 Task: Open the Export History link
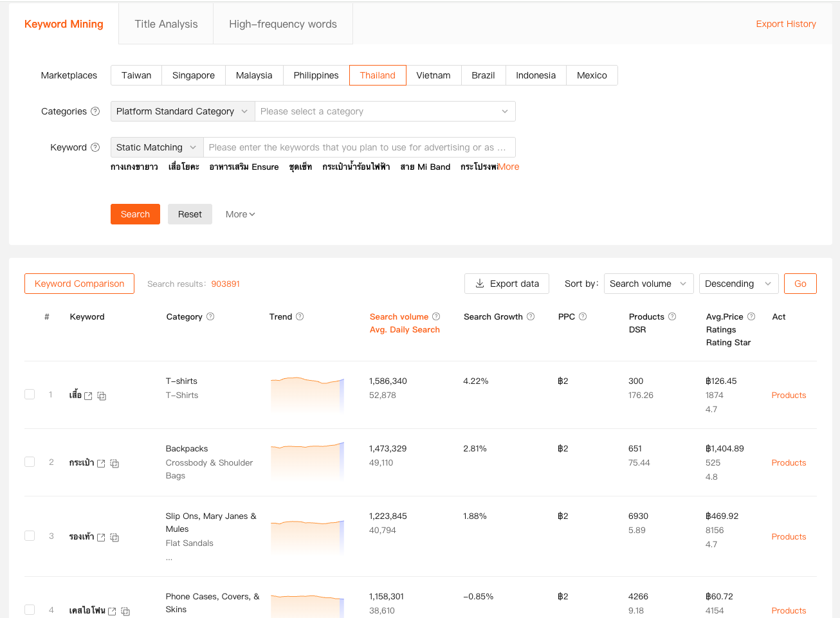(x=785, y=24)
